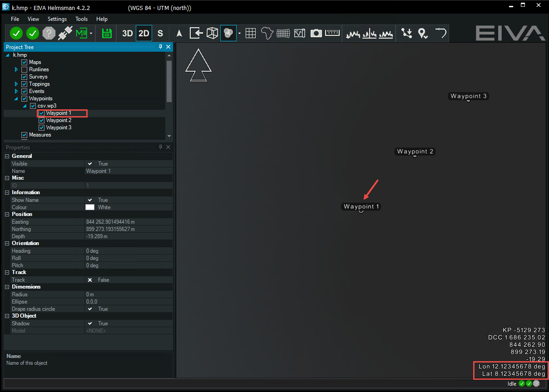Pin the Properties panel
This screenshot has height=392, width=549.
pos(161,147)
